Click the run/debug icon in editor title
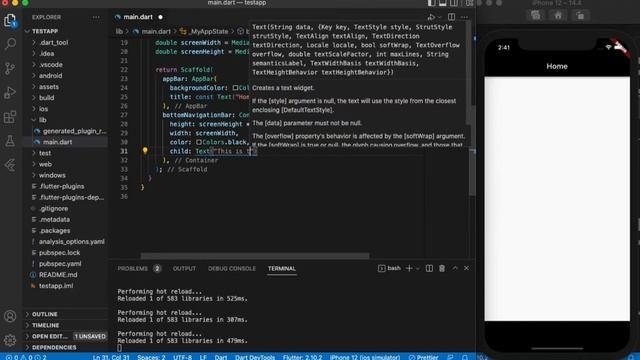The image size is (640, 360). (431, 17)
